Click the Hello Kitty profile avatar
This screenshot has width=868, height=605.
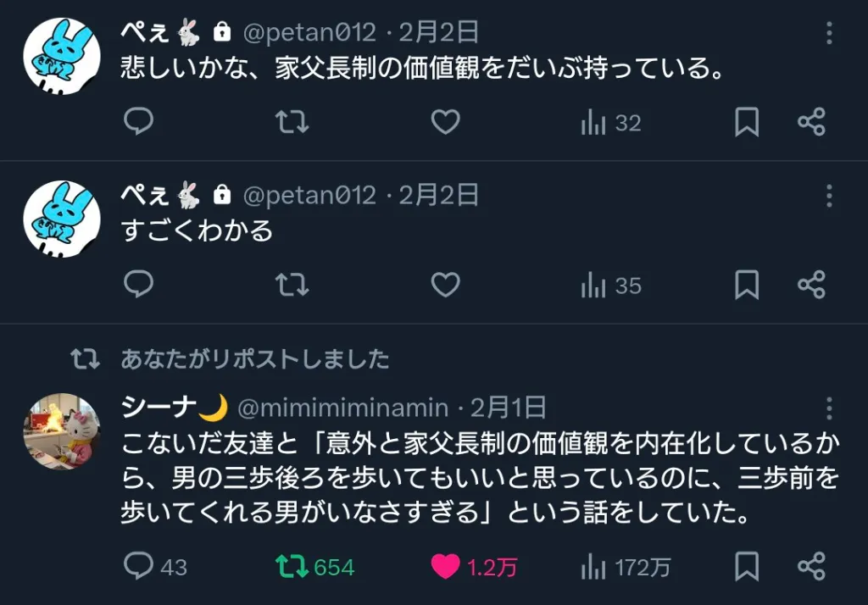(62, 431)
